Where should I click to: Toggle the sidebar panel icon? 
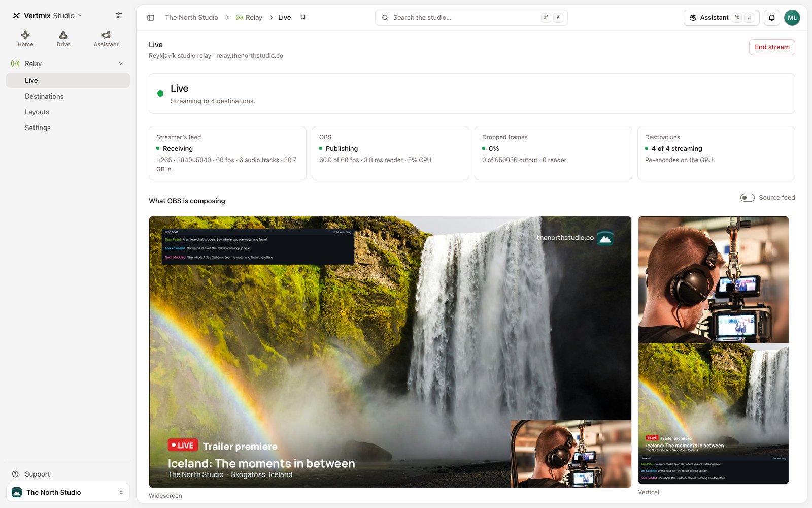coord(151,18)
